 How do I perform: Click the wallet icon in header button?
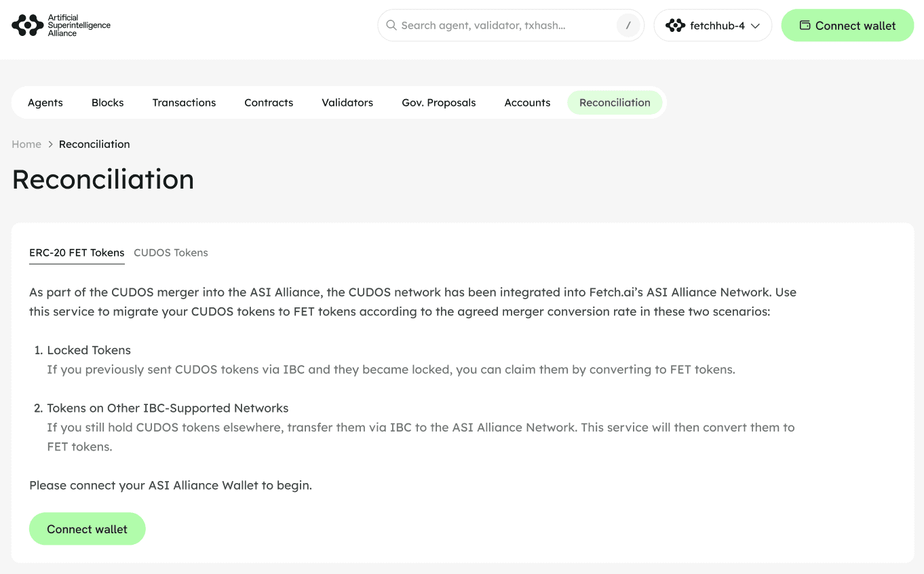[x=805, y=25]
